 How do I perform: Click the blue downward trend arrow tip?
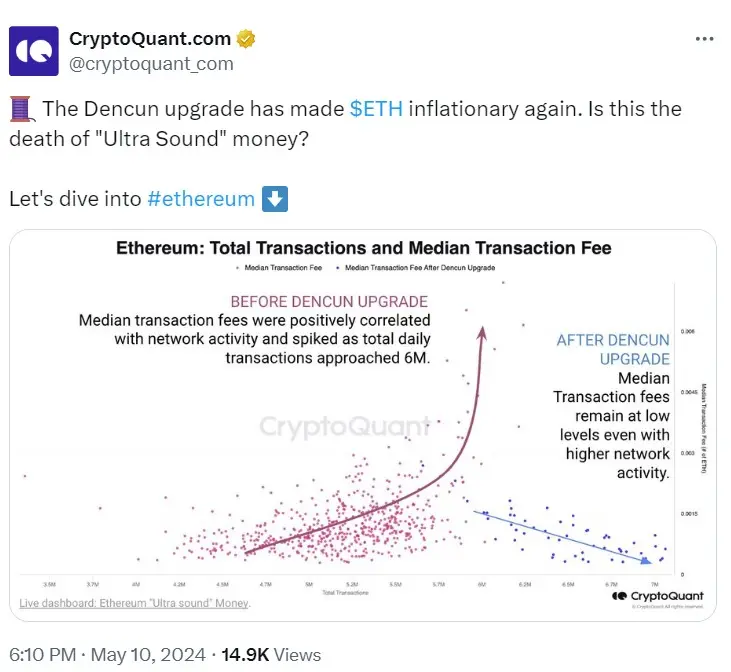point(646,561)
